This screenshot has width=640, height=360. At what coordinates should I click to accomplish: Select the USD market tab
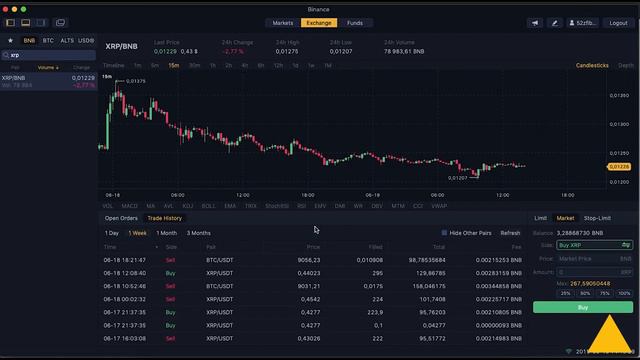pyautogui.click(x=86, y=40)
